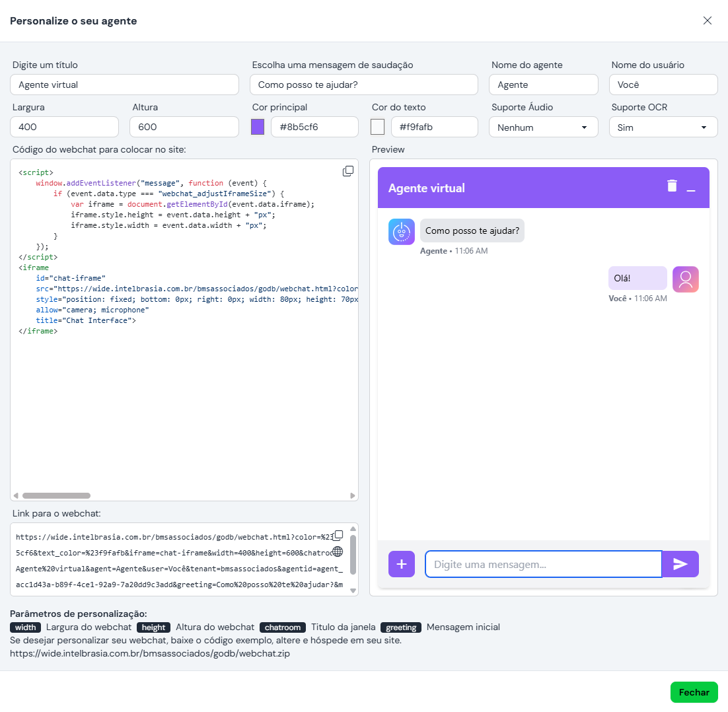Edit the text color hex field
Screen dimensions: 728x712
click(435, 127)
